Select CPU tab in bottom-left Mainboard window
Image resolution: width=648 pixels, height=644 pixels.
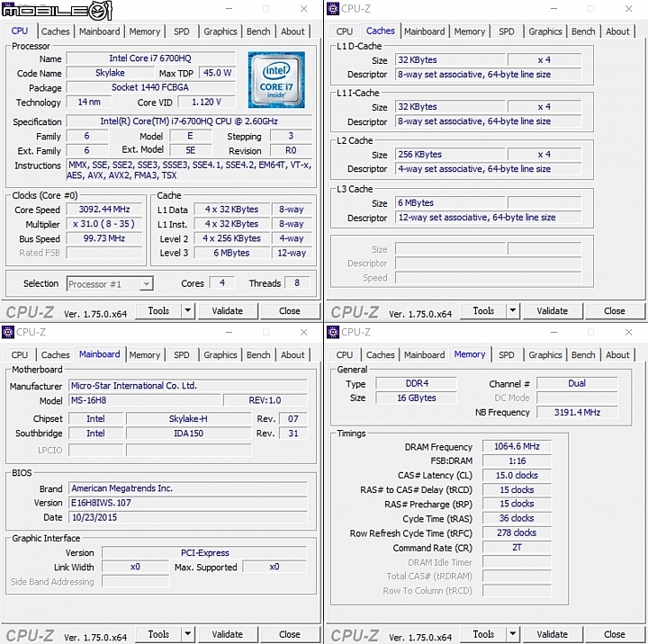click(x=20, y=355)
